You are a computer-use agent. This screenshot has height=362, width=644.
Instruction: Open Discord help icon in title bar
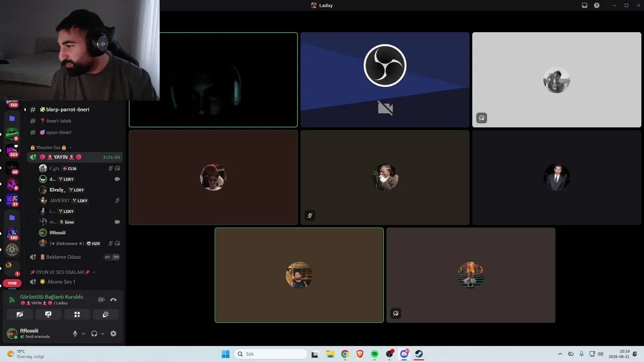click(x=597, y=6)
